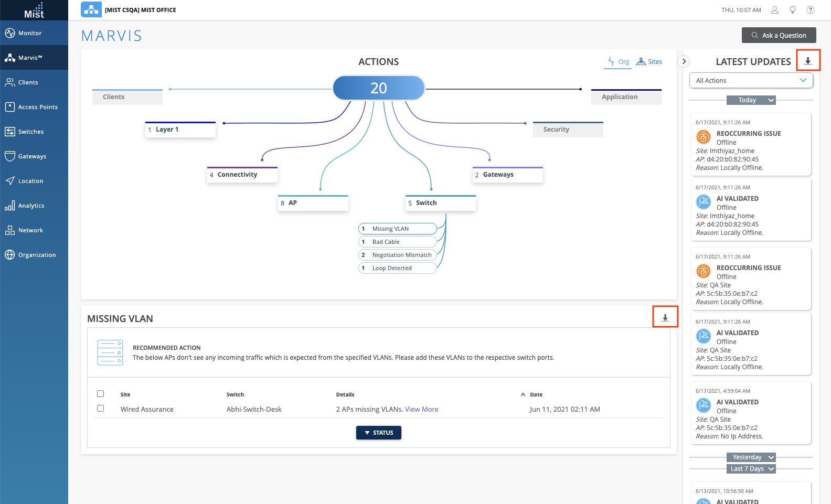Open the user account icon
Viewport: 831px width, 504px height.
pyautogui.click(x=775, y=10)
